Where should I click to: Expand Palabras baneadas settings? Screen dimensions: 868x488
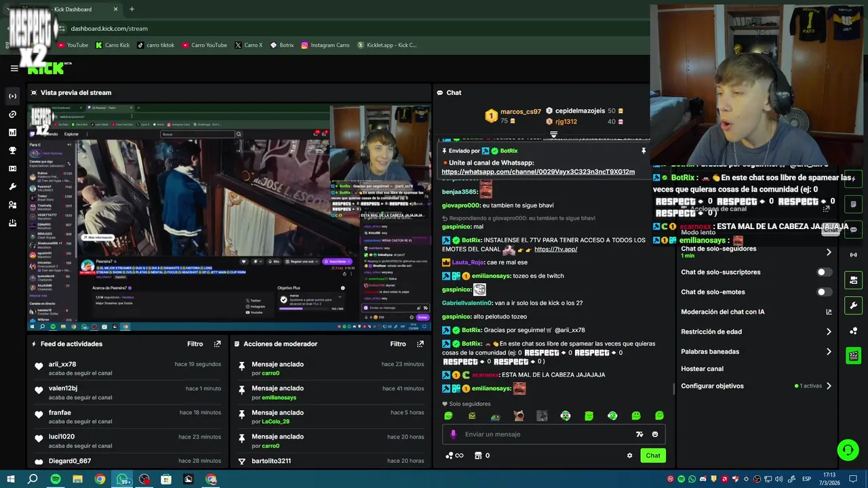829,352
